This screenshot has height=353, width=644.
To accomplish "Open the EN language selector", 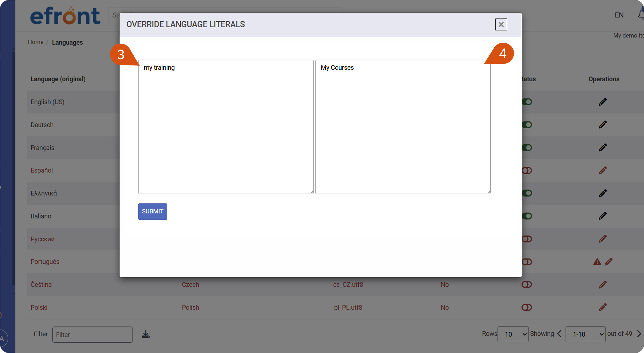I will point(619,15).
